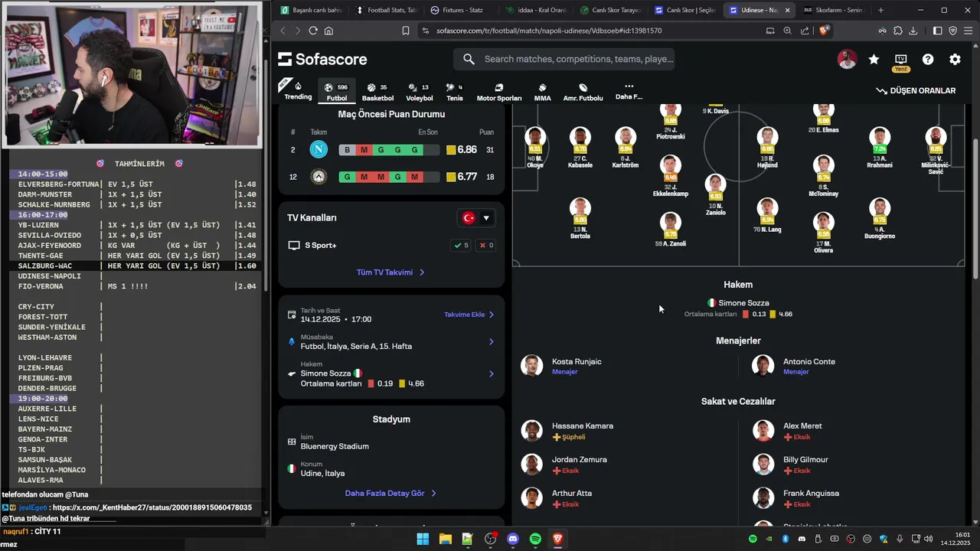Expand Daha Fazla sports menu
Screen dimensions: 980x551
[629, 92]
